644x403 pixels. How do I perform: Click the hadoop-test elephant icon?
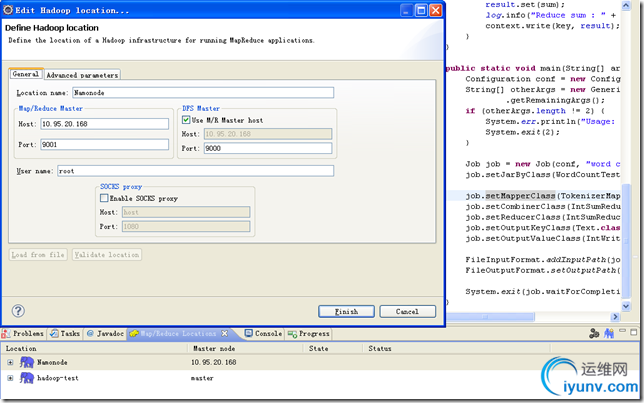[x=26, y=378]
